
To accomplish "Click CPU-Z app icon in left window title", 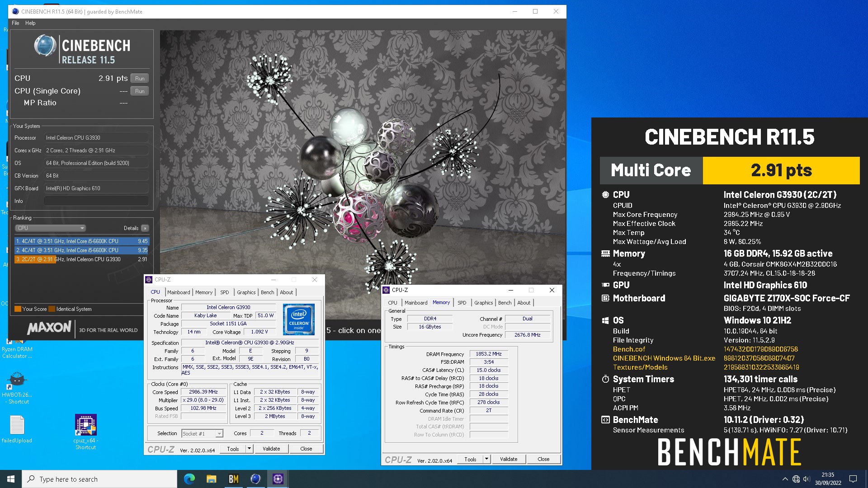I will (149, 280).
